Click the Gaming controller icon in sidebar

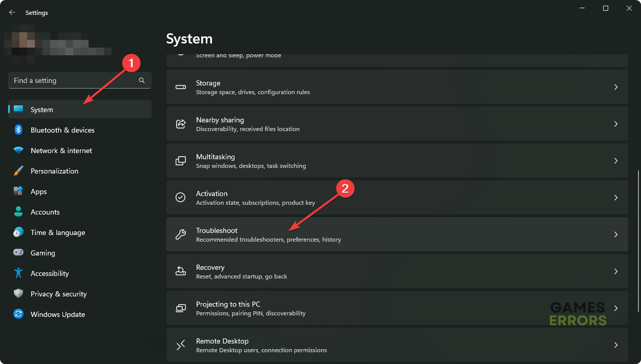[18, 253]
